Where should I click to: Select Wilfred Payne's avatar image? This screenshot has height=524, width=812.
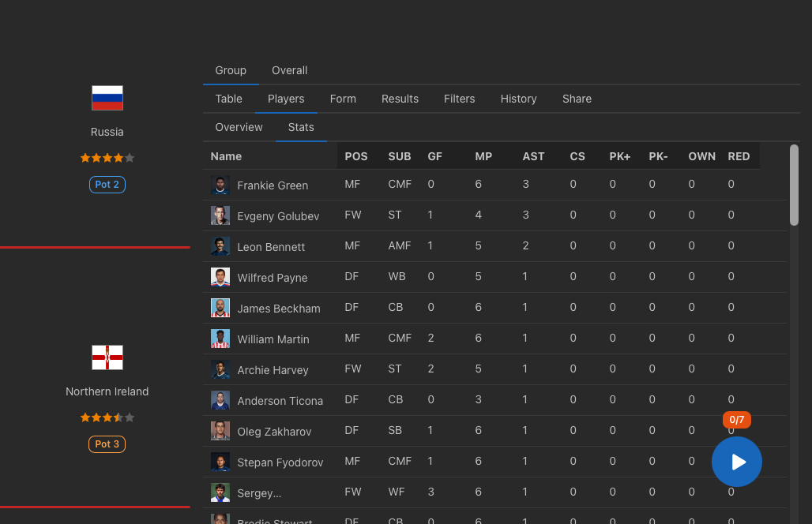(220, 277)
